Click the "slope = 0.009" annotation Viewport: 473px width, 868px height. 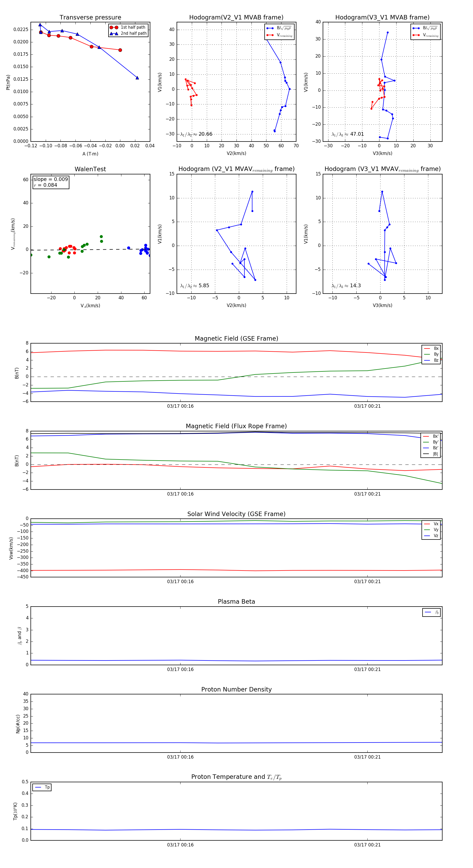click(51, 179)
